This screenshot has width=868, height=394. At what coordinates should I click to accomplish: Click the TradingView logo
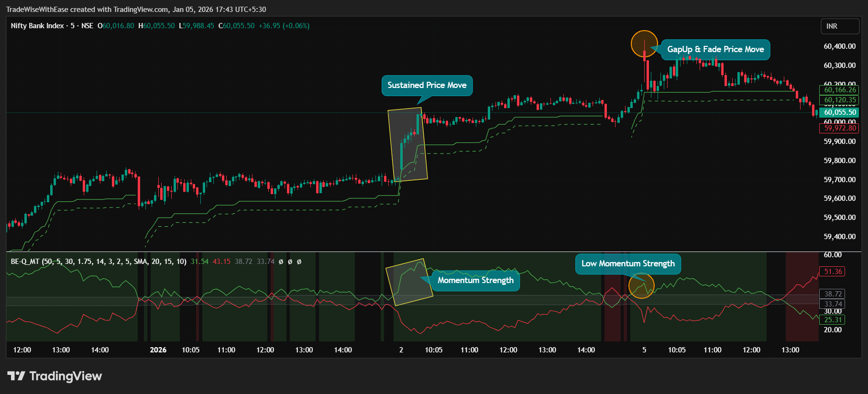click(55, 376)
